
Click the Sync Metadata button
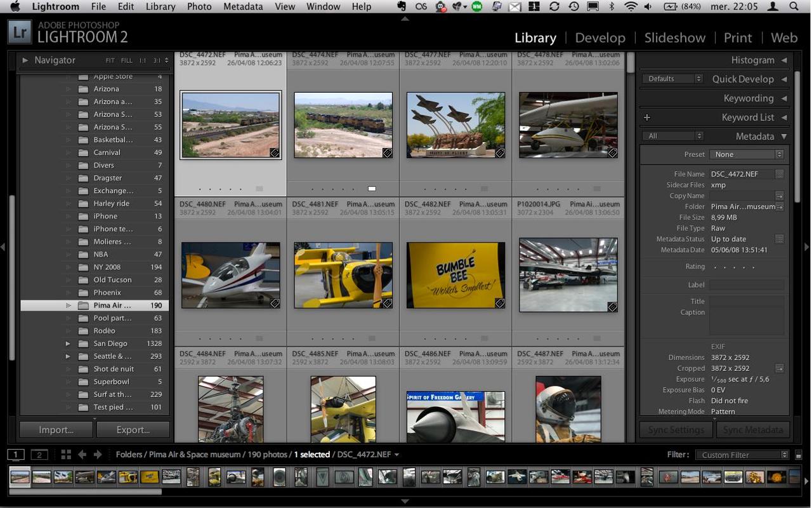(753, 430)
